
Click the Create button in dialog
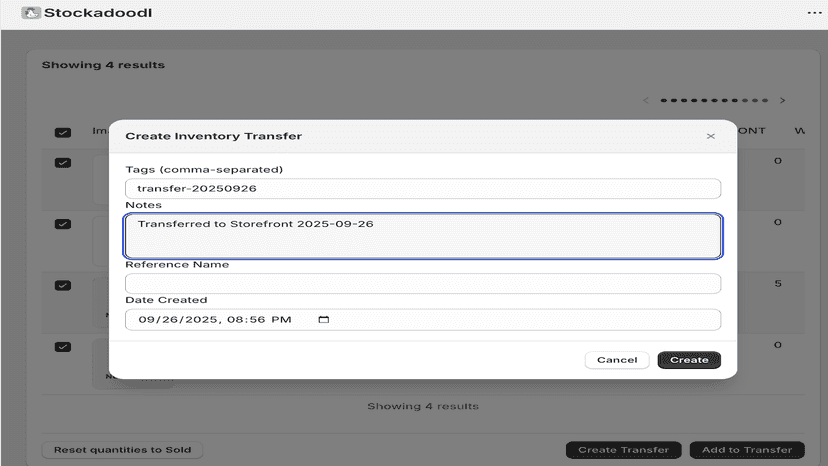(689, 360)
